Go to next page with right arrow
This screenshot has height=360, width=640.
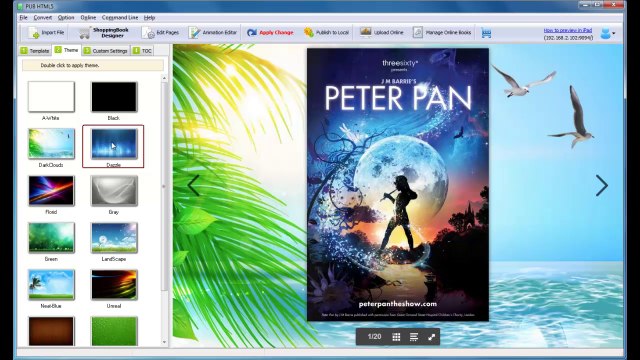[602, 186]
